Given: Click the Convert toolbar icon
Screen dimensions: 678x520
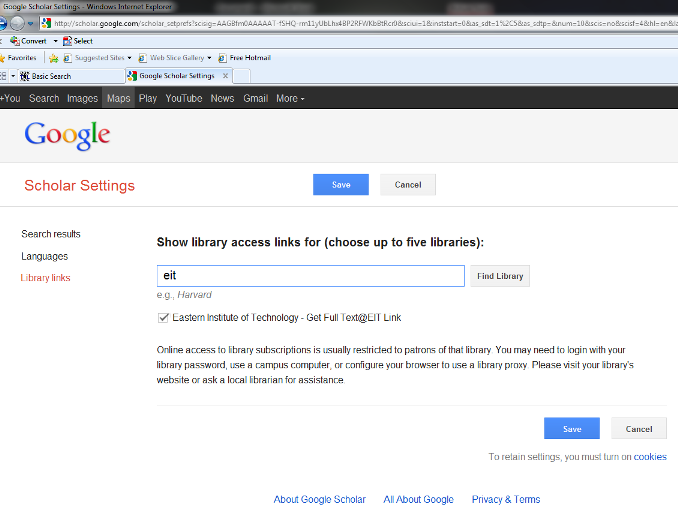Looking at the screenshot, I should [x=15, y=41].
